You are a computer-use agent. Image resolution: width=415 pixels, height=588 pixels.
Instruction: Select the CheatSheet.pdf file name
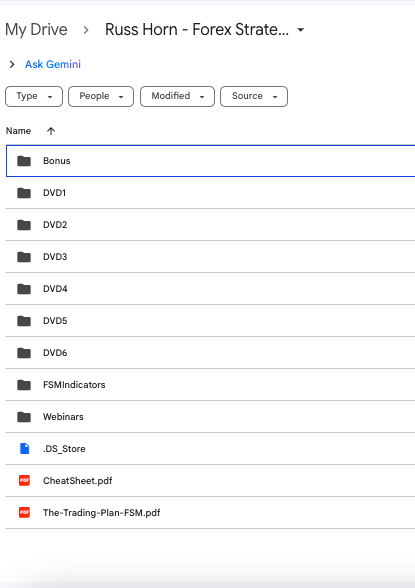pos(78,481)
